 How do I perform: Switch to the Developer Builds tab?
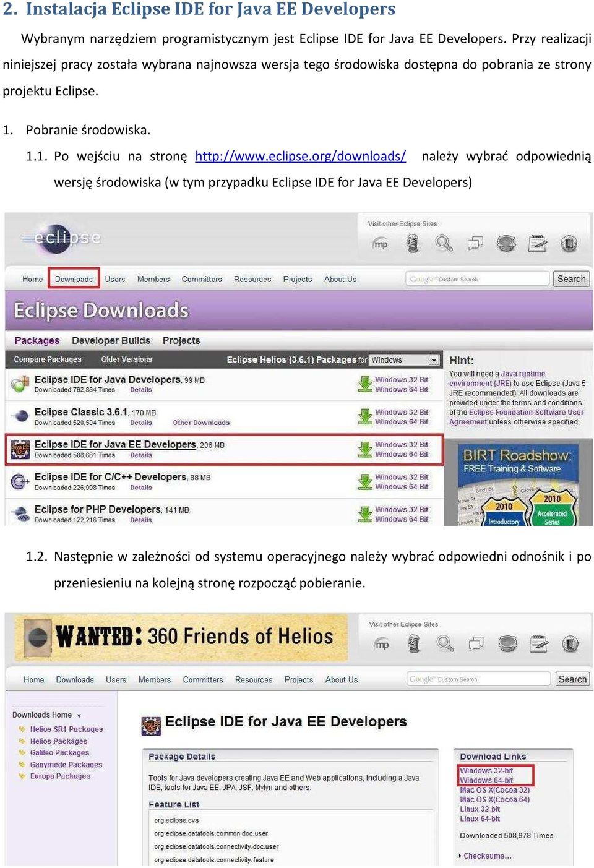click(111, 340)
